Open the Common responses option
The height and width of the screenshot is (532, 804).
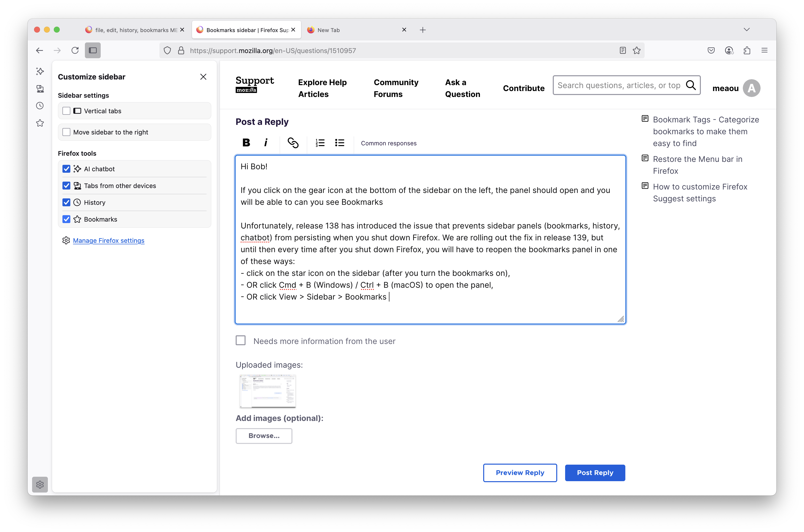coord(389,143)
